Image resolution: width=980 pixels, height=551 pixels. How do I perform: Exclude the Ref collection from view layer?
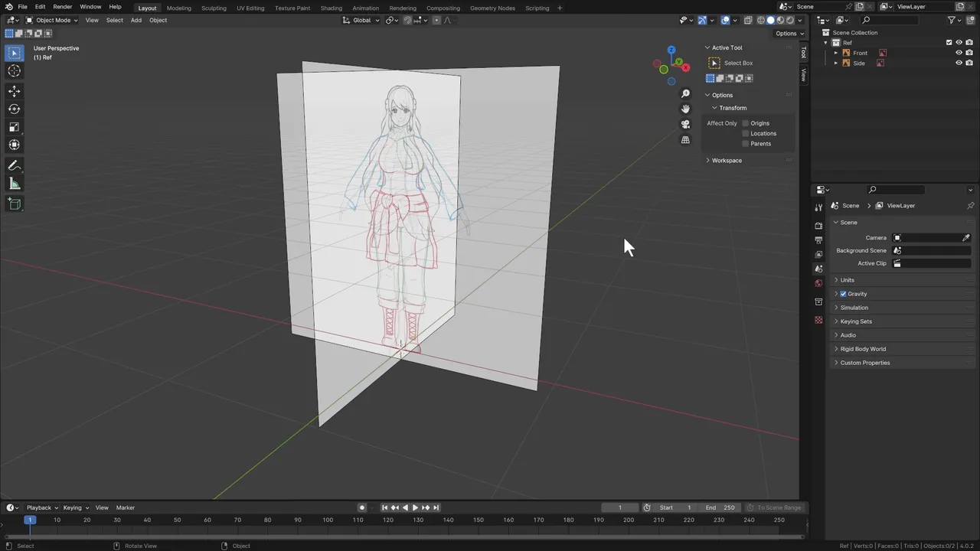pos(949,43)
